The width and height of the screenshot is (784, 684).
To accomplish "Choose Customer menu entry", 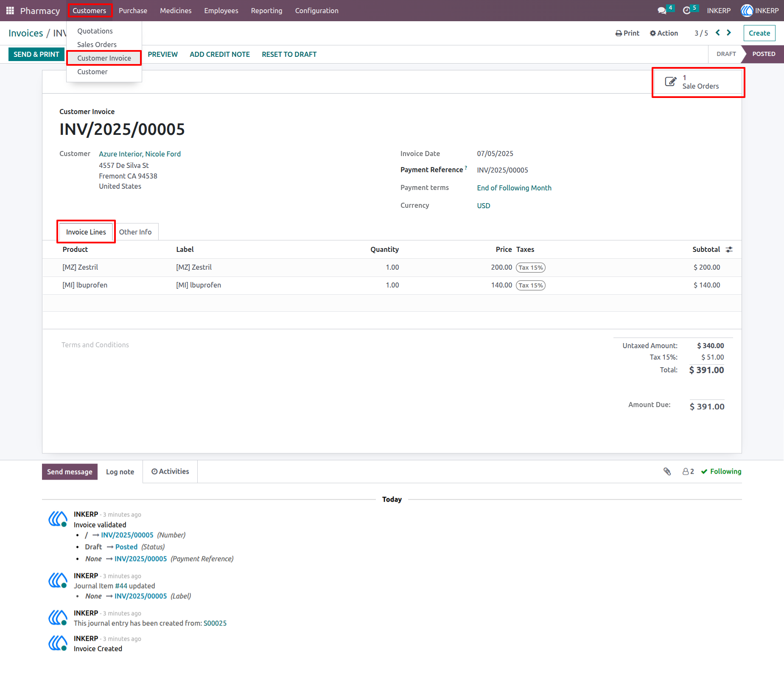I will (x=104, y=72).
